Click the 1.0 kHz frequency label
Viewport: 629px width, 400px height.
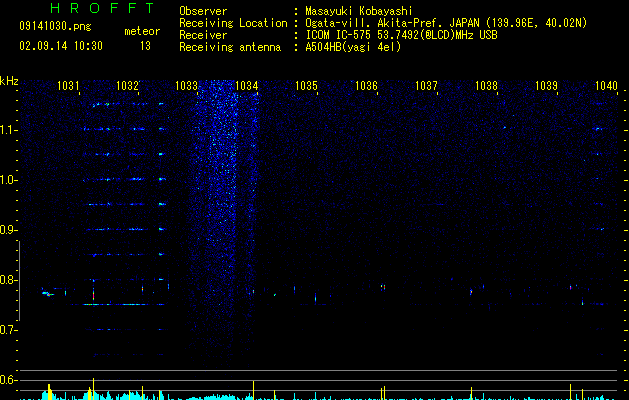[8, 180]
